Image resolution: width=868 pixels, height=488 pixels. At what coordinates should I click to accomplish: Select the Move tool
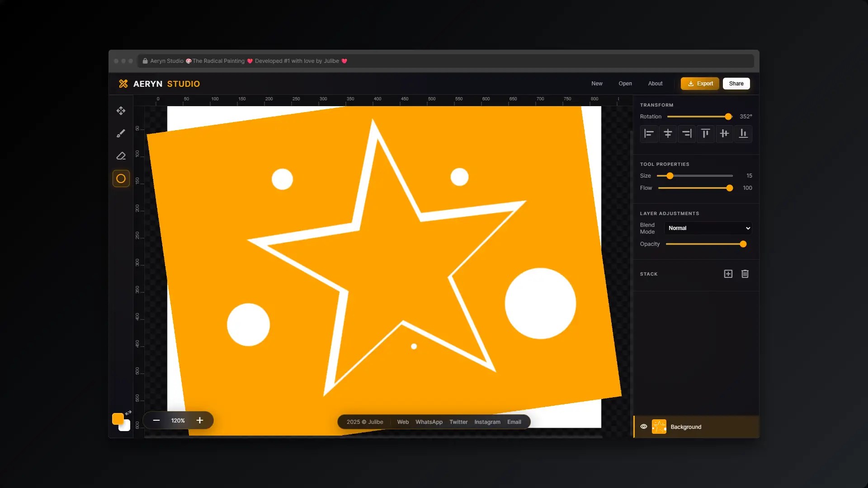click(121, 111)
